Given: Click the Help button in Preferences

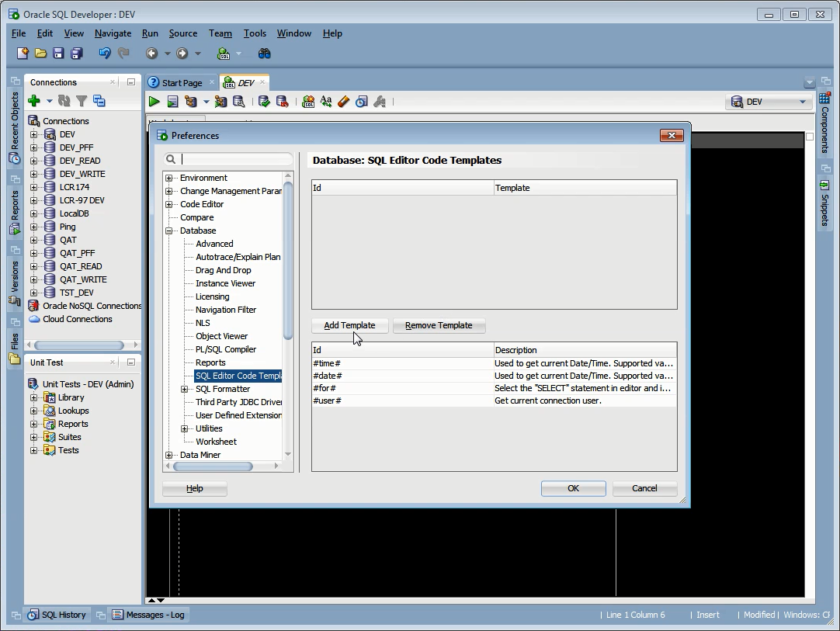Looking at the screenshot, I should pos(194,488).
